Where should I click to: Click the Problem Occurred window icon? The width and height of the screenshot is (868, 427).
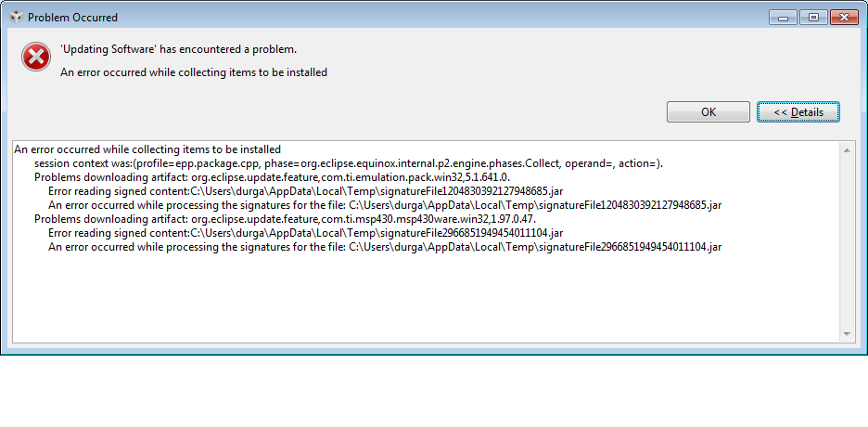pyautogui.click(x=15, y=17)
